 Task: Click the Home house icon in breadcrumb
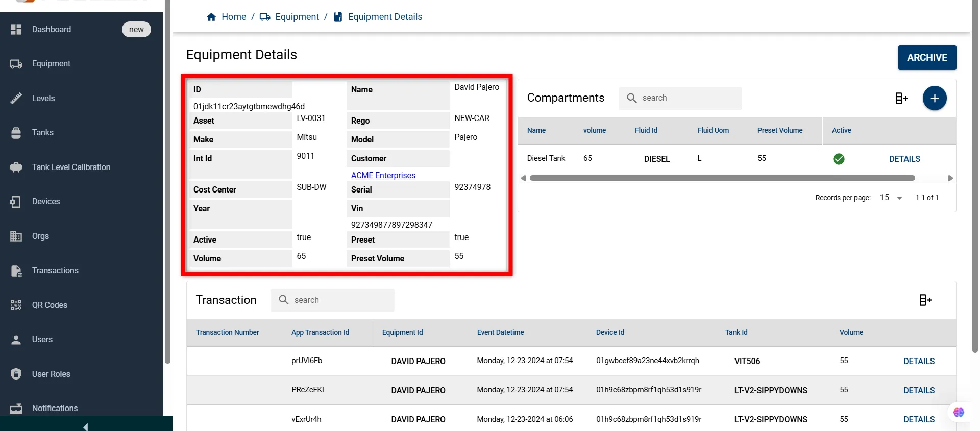pos(211,17)
